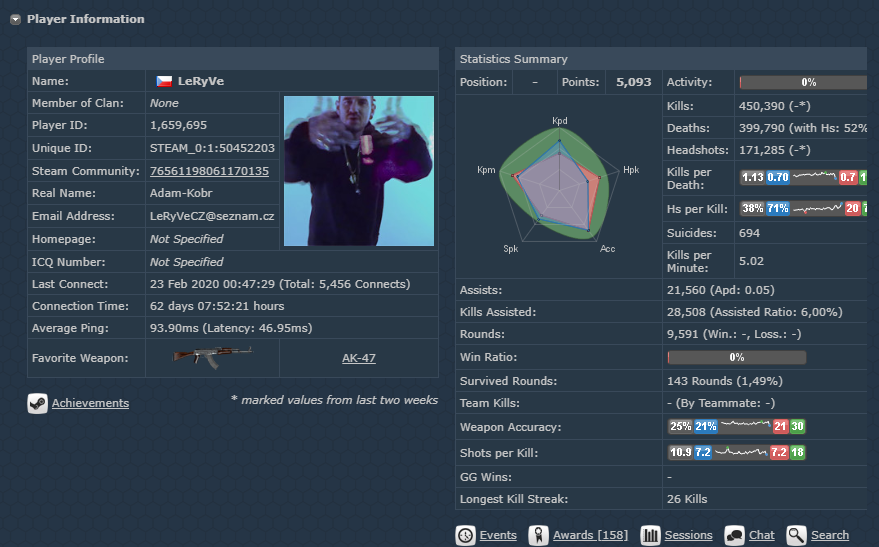Viewport: 879px width, 547px height.
Task: Open the Chat link
Action: click(x=762, y=535)
